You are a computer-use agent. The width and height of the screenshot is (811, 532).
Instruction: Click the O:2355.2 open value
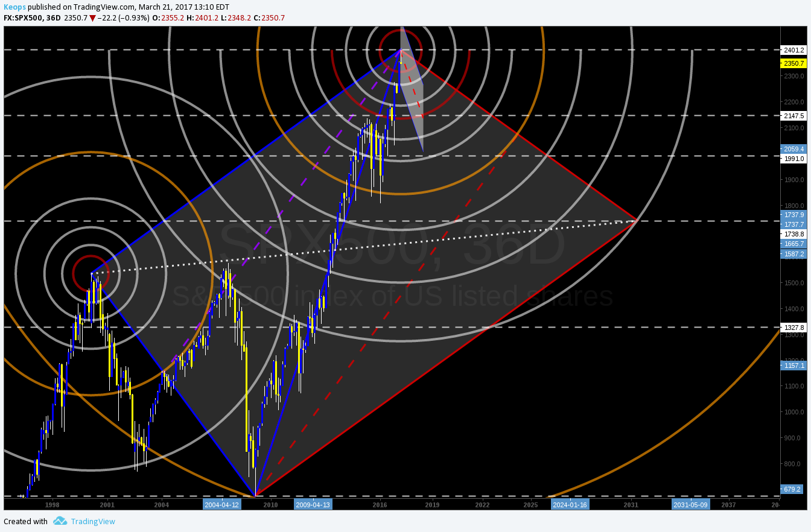pos(168,18)
